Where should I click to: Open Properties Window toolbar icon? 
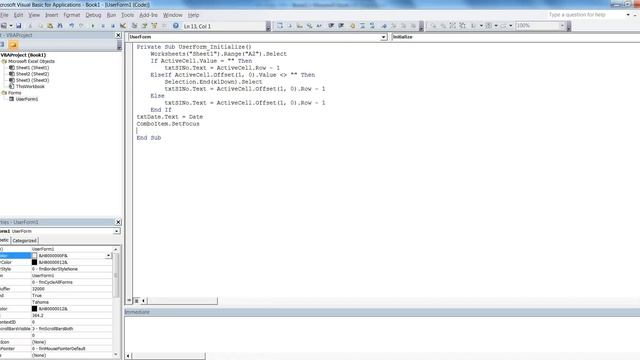tap(144, 26)
